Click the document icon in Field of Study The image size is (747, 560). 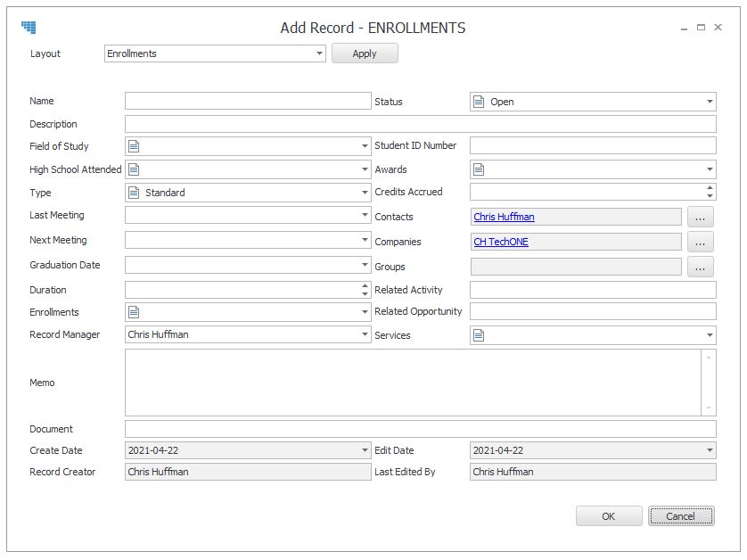click(134, 146)
